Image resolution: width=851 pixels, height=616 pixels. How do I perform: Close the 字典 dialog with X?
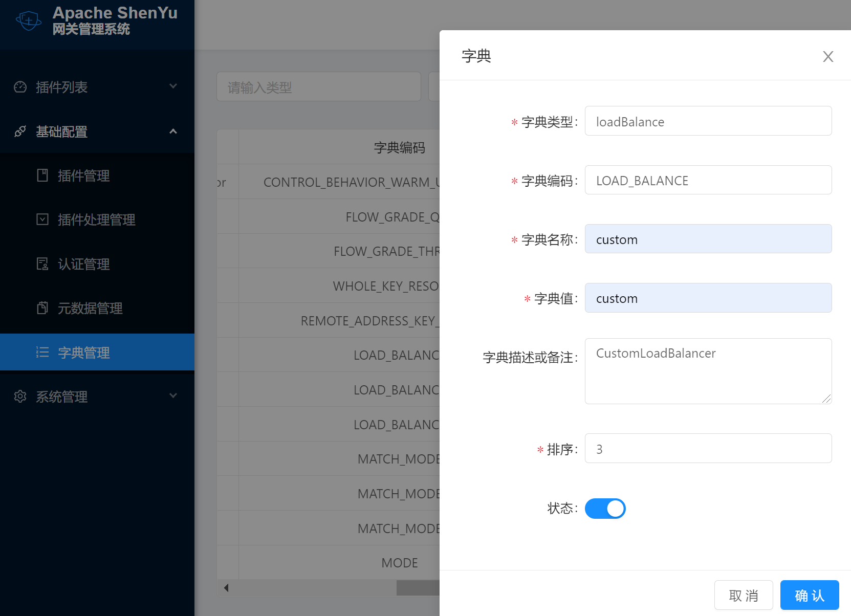827,56
